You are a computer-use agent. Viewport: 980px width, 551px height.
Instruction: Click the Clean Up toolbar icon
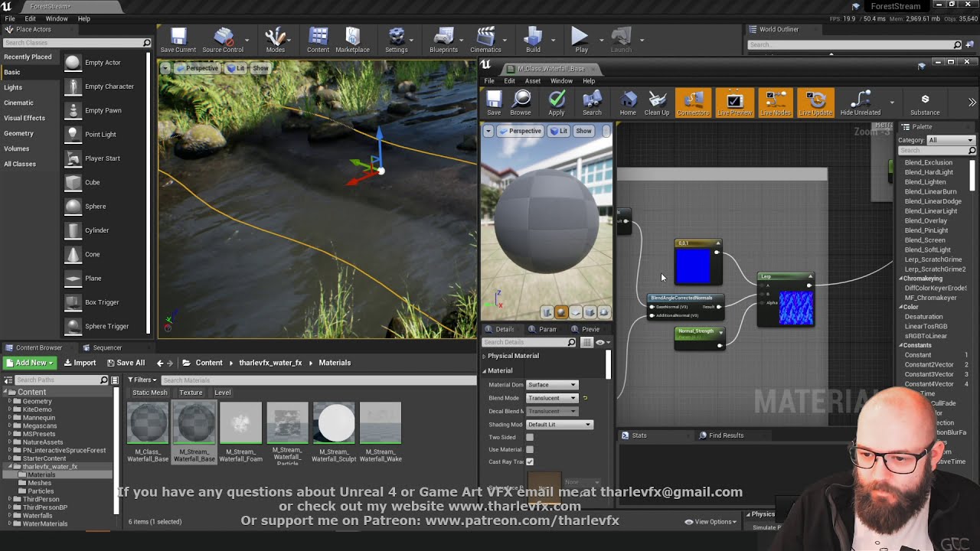[657, 103]
